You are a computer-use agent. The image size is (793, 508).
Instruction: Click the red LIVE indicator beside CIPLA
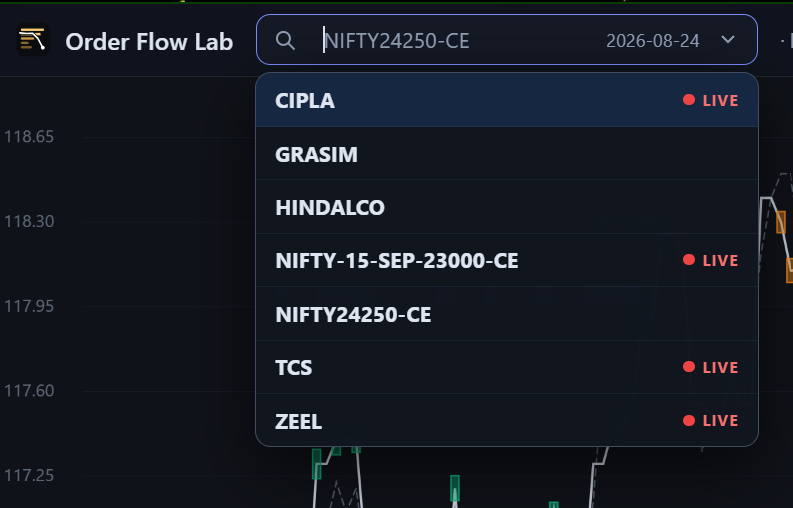click(711, 100)
